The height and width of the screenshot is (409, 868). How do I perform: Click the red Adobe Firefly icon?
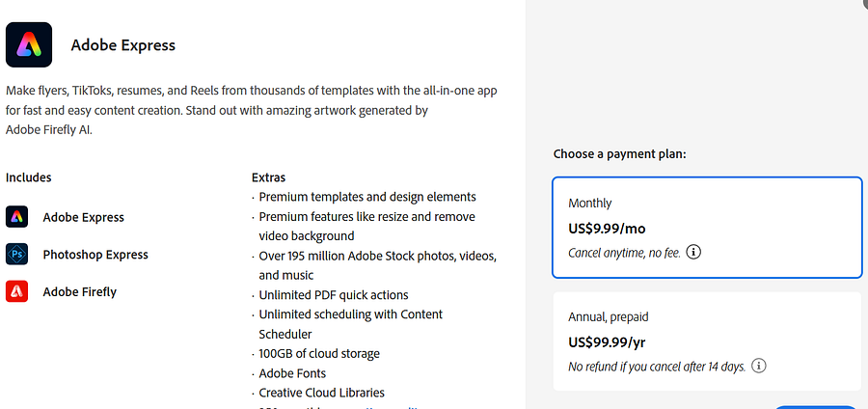tap(16, 291)
